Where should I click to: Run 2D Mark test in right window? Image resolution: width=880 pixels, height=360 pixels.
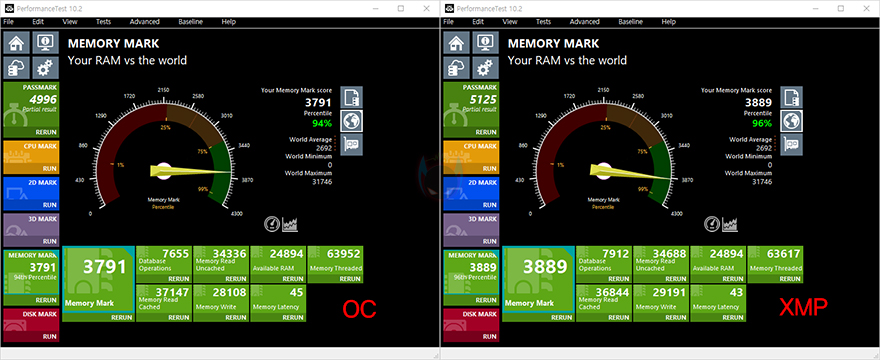489,206
